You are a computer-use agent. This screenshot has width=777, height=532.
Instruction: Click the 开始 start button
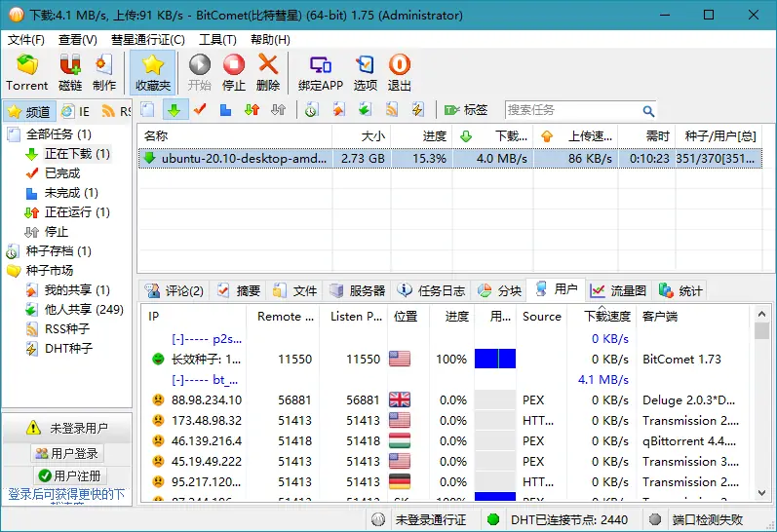pyautogui.click(x=199, y=72)
